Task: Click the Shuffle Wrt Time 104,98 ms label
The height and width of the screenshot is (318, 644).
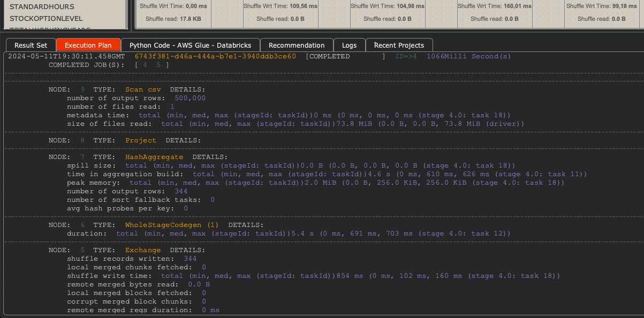Action: click(x=388, y=6)
